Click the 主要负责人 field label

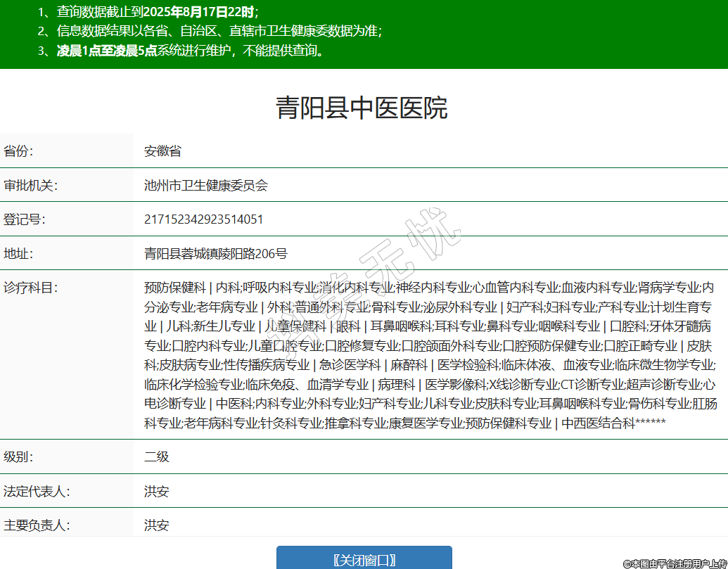point(37,525)
